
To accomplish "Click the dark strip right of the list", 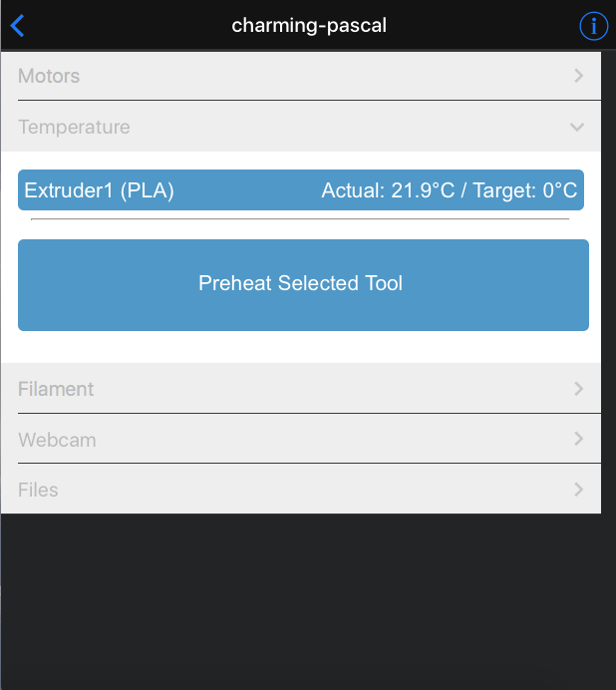I will (608, 281).
